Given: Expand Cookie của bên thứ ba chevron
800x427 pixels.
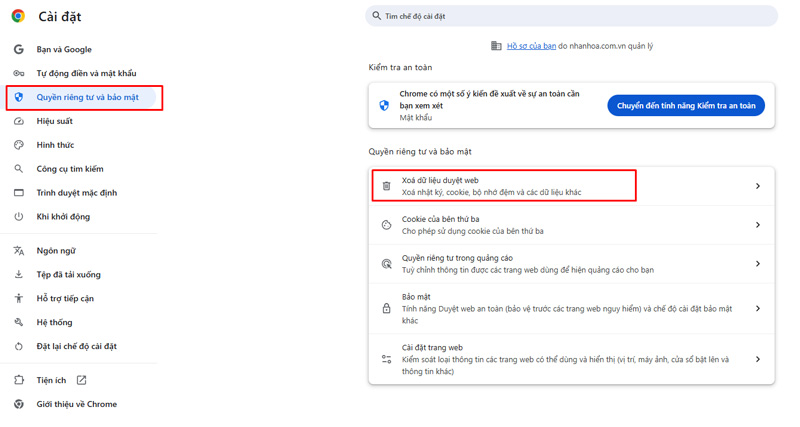Looking at the screenshot, I should click(x=757, y=225).
